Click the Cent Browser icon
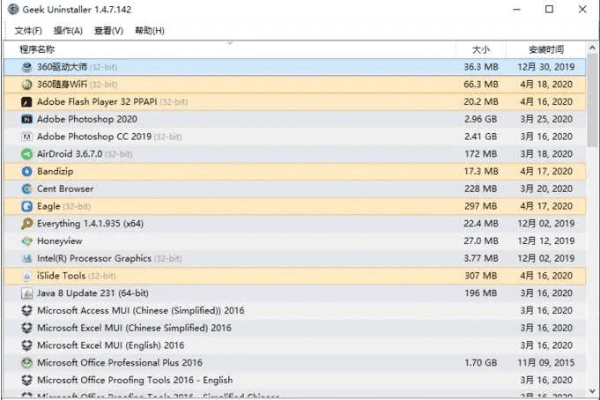600x400 pixels. click(x=27, y=189)
